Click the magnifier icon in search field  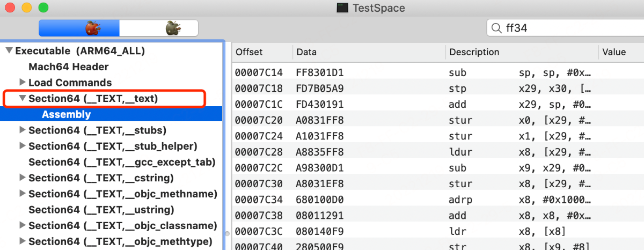click(x=496, y=28)
